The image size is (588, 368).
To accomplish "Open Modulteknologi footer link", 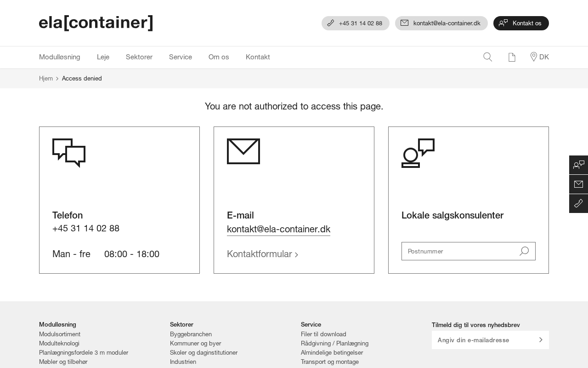I will point(59,343).
